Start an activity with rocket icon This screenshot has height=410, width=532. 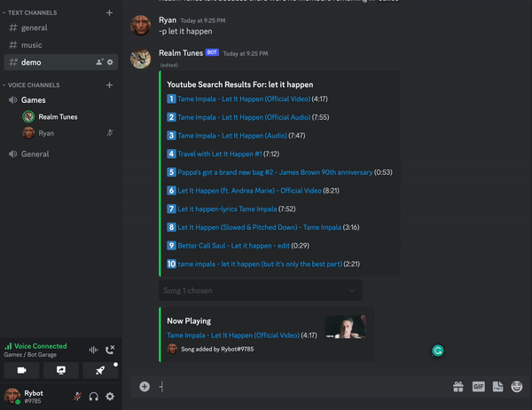100,370
